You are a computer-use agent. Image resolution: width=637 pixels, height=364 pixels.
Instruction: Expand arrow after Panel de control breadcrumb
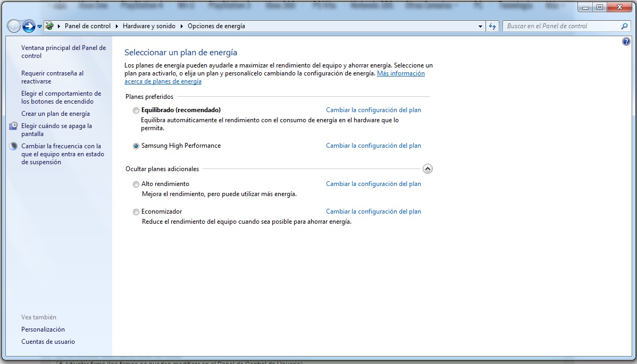(x=116, y=27)
